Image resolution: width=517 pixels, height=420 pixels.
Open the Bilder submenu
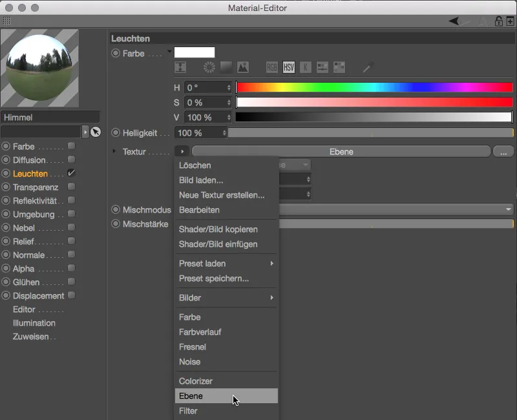[x=227, y=298]
